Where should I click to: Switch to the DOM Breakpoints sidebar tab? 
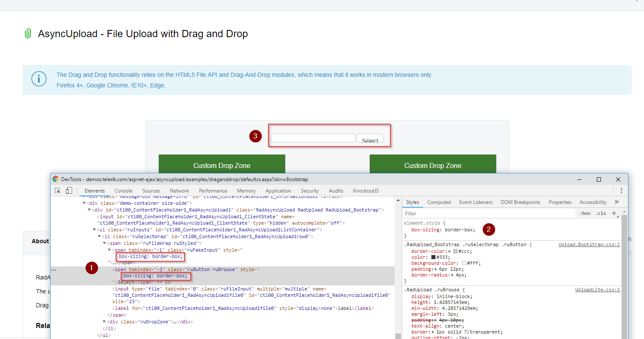(520, 202)
